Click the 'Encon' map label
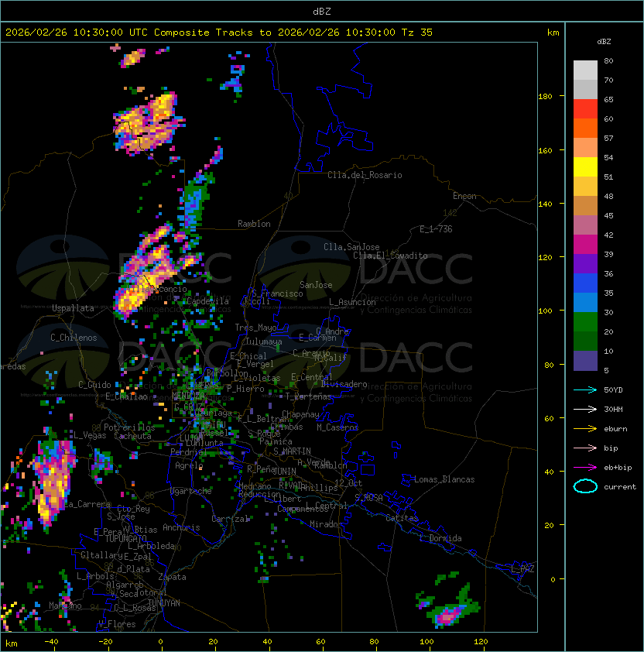Screen dimensions: 644x652 464,196
